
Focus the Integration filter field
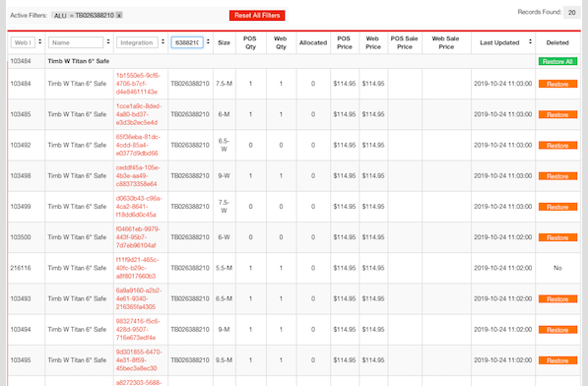(x=137, y=42)
